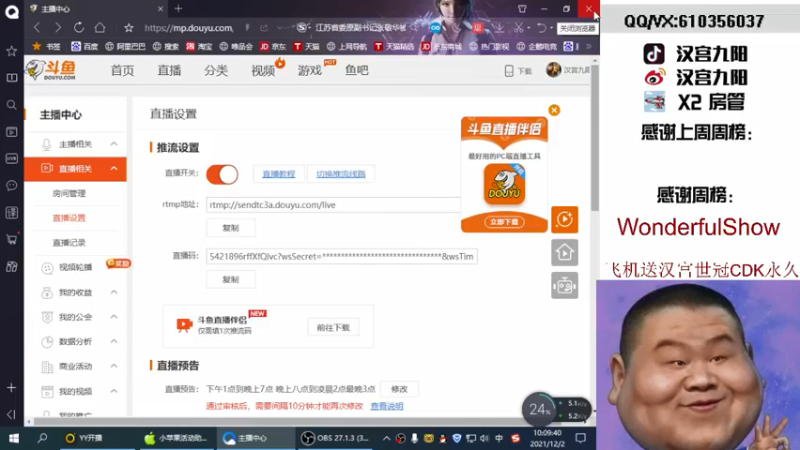Click the floating home icon button

click(564, 253)
